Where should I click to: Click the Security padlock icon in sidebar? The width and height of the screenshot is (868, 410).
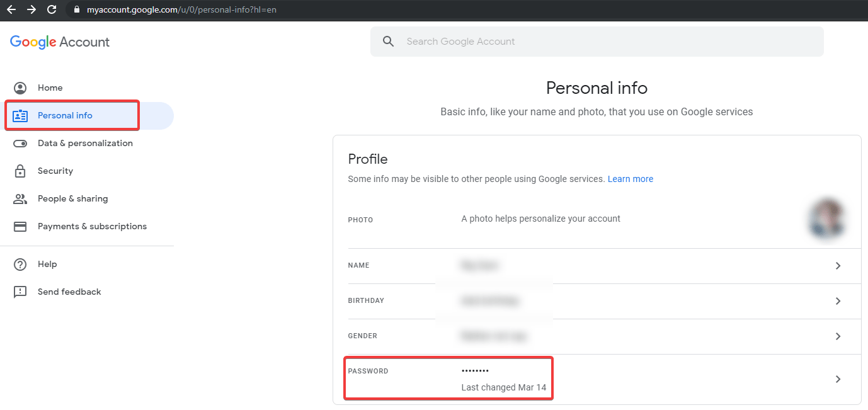(20, 171)
